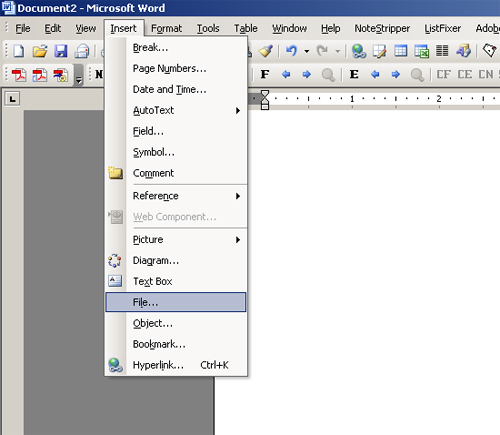Screen dimensions: 500x435
Task: Open the Undo history dropdown arrow
Action: 307,51
